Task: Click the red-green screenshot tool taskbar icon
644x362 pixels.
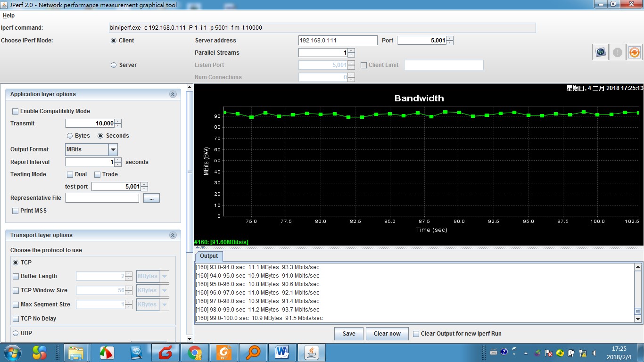Action: [107, 353]
